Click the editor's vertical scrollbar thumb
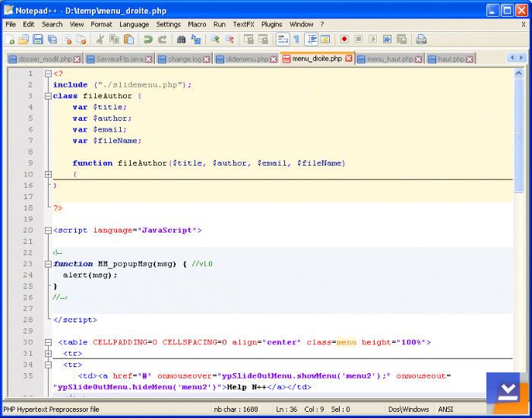 pyautogui.click(x=518, y=135)
